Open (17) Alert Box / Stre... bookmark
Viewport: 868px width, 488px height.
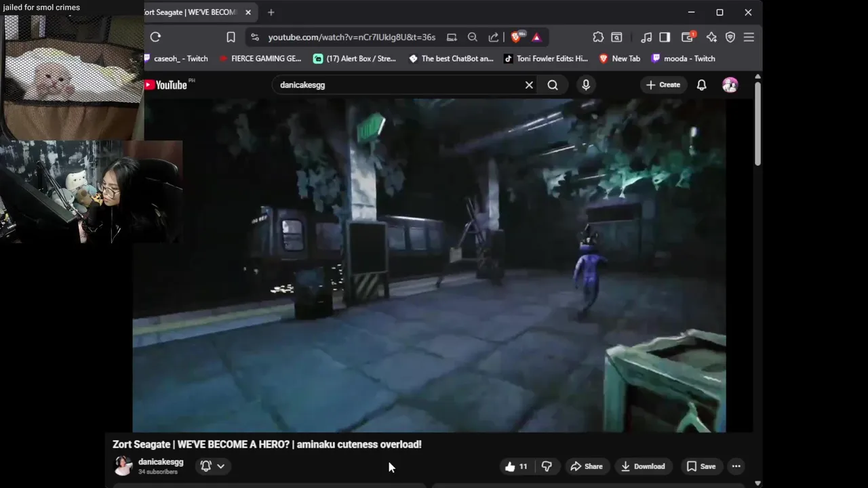355,59
